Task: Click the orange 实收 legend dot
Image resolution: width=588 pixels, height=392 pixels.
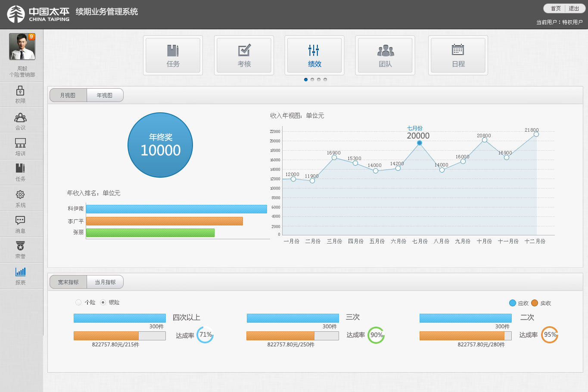Action: [x=535, y=303]
